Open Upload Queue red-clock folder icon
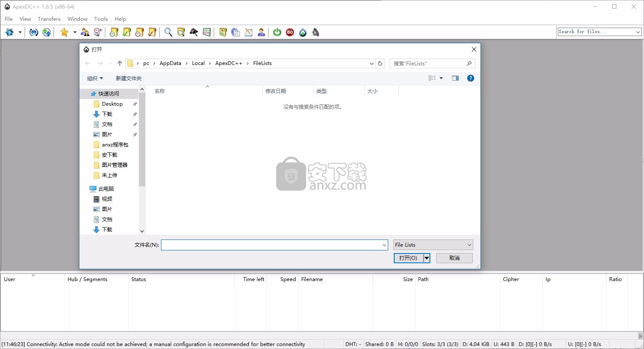The width and height of the screenshot is (644, 349). [139, 32]
